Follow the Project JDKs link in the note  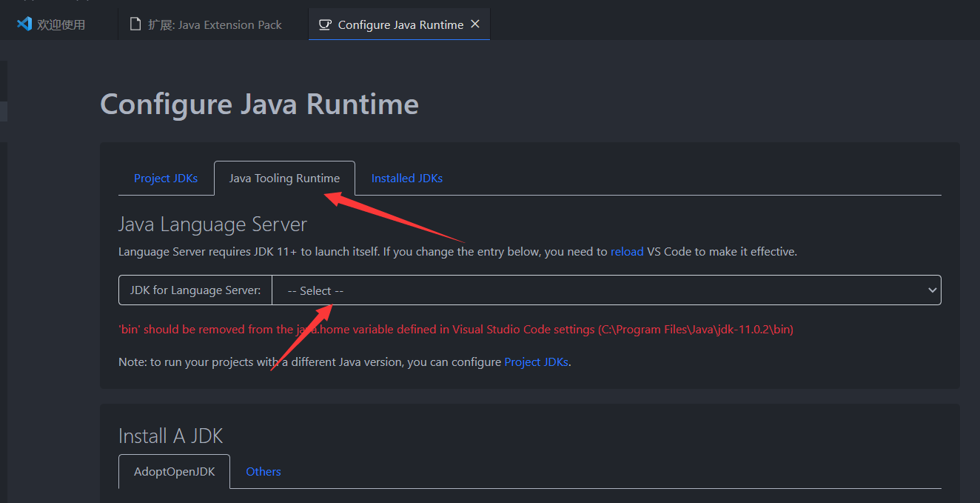[x=537, y=362]
